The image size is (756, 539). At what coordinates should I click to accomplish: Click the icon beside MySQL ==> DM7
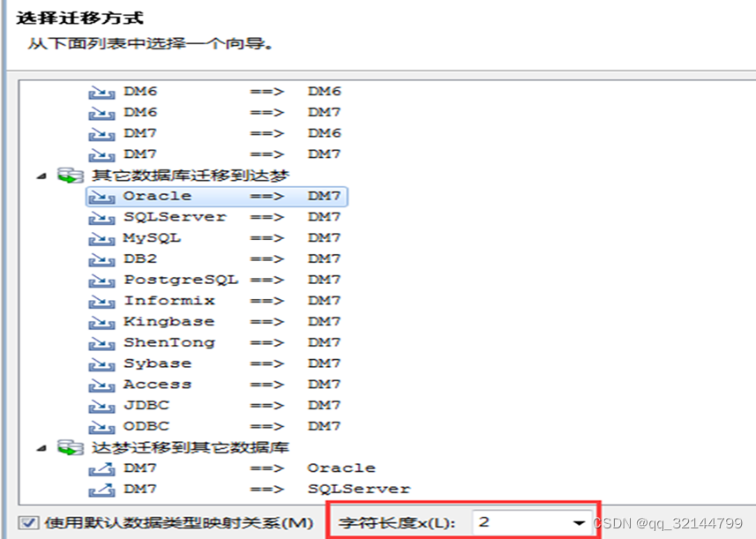(x=101, y=239)
